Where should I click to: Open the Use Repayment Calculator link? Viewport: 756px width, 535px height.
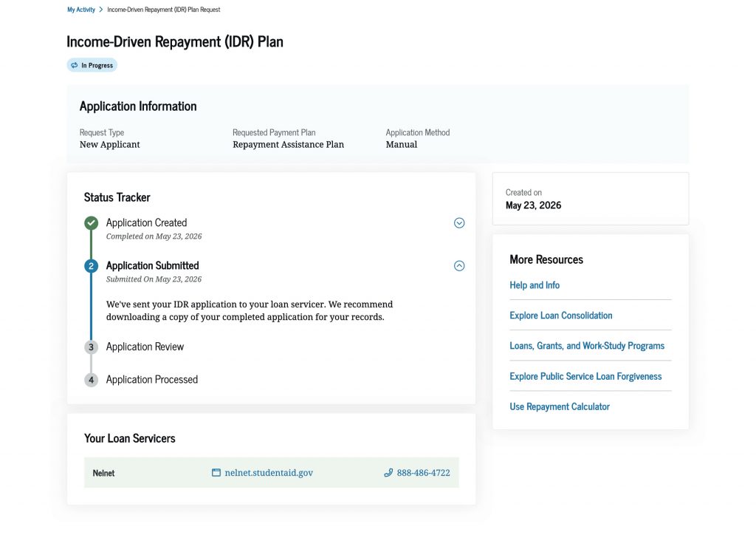[x=560, y=406]
